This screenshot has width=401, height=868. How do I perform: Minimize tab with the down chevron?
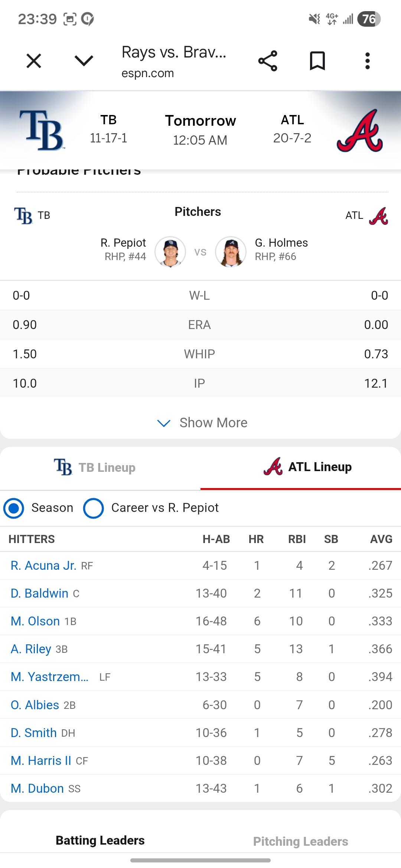pos(84,61)
